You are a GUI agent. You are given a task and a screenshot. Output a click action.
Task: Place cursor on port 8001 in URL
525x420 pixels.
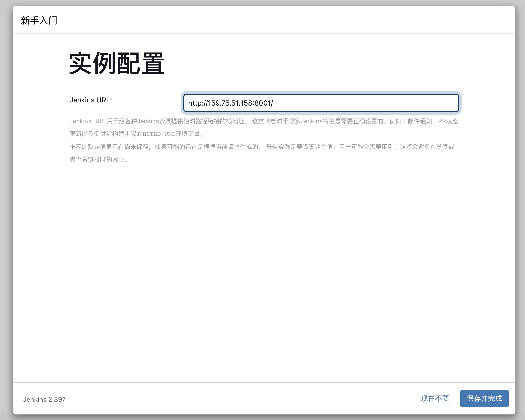[262, 103]
